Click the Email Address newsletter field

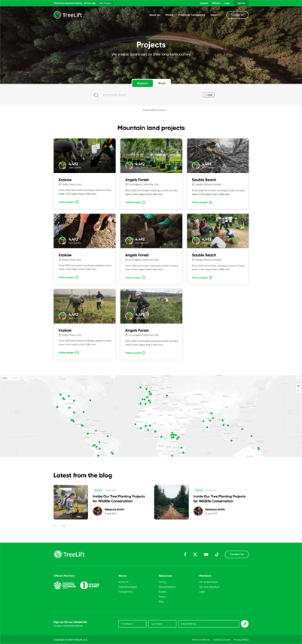coord(209,624)
